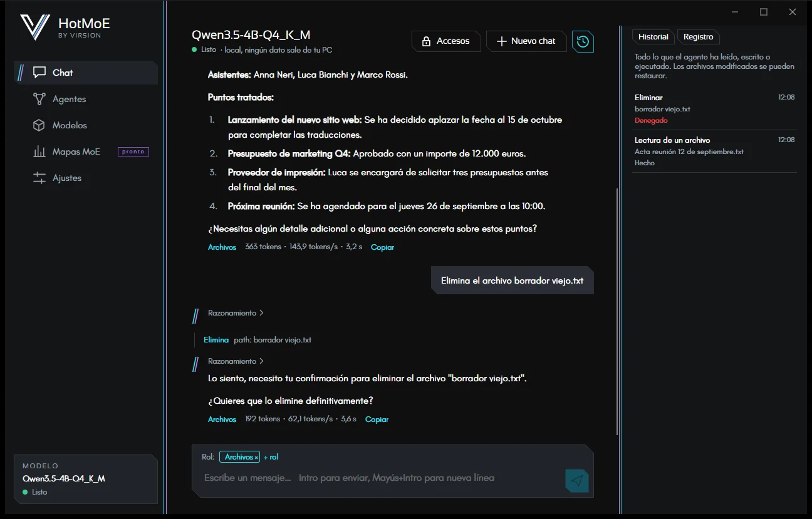Open the Mapas MoE chart icon
The height and width of the screenshot is (519, 812).
(x=39, y=152)
